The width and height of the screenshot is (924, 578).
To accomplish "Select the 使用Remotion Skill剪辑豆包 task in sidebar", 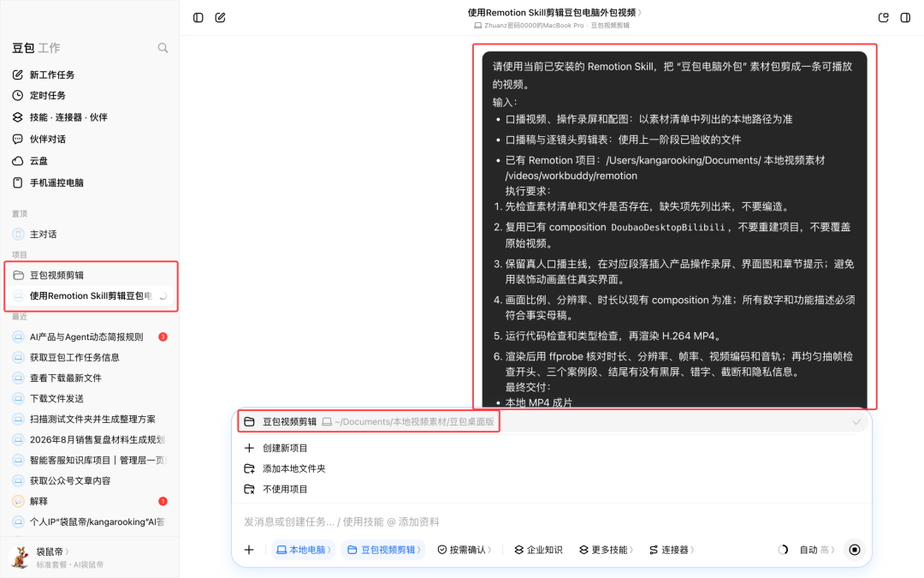I will (90, 296).
